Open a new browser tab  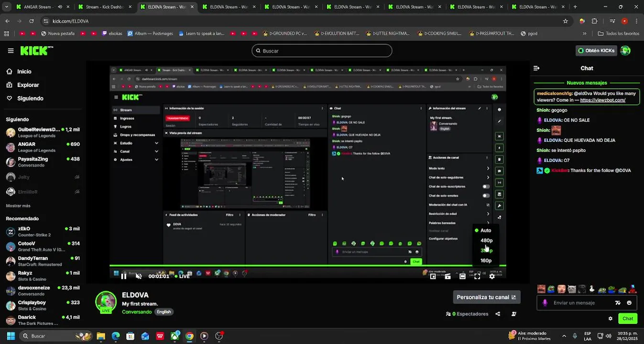click(x=575, y=7)
